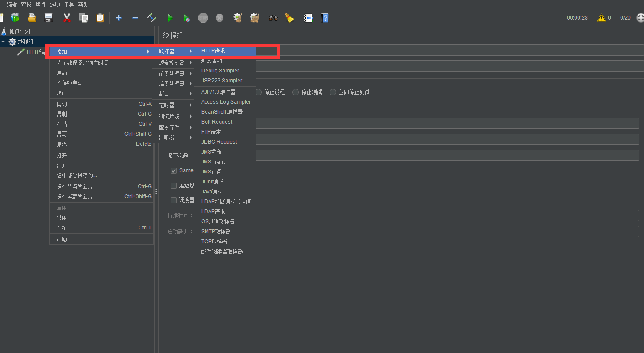Click the 线程组 gear icon in tree

point(12,42)
